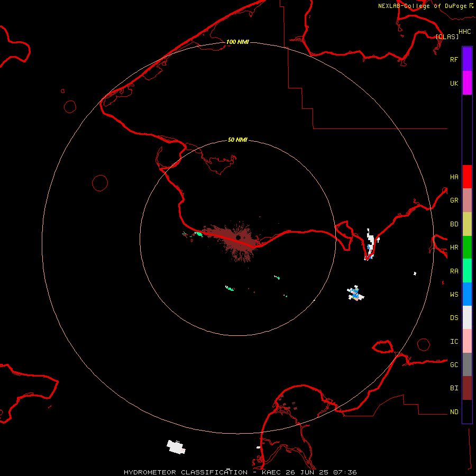This screenshot has width=476, height=476.
Task: Click the WS legend label
Action: 454,295
